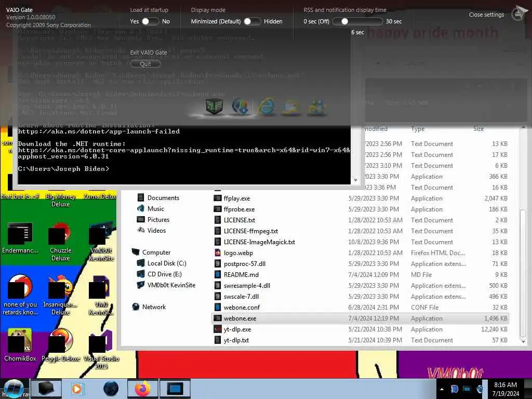Click the README.md file icon
The image size is (532, 399).
(218, 274)
